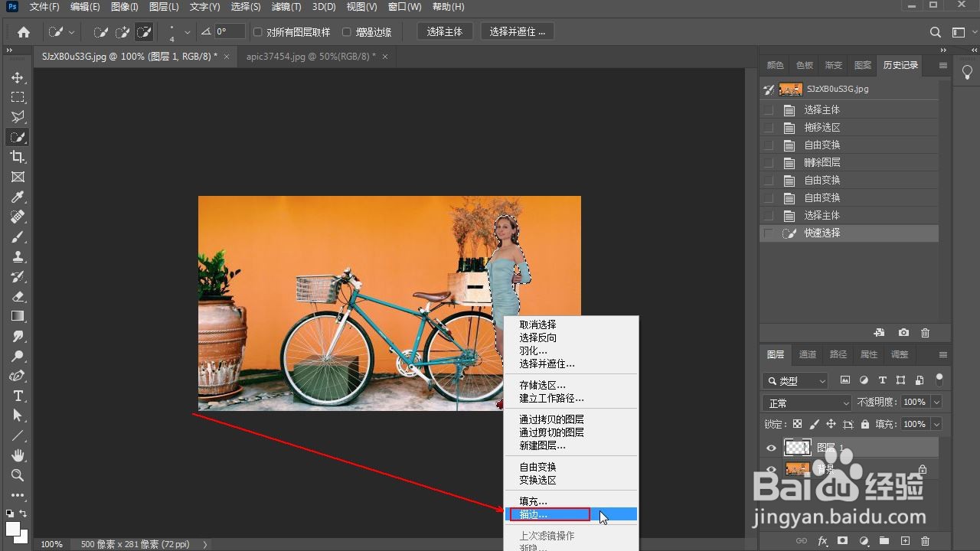Lock image pixels brush icon

814,424
